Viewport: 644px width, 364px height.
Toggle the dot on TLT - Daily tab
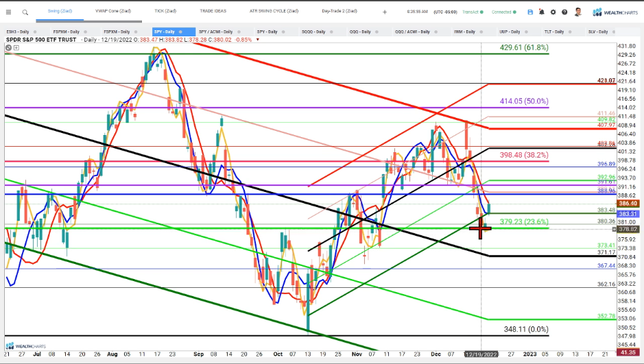(x=569, y=32)
